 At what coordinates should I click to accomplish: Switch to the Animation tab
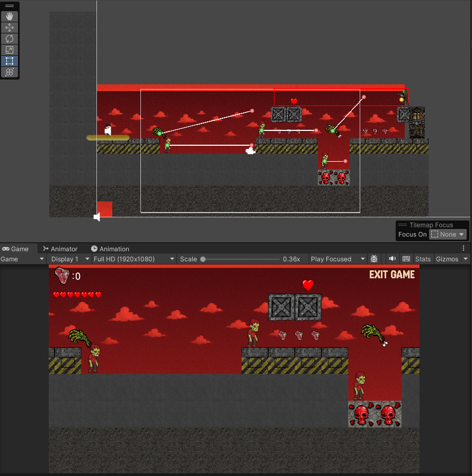(110, 249)
